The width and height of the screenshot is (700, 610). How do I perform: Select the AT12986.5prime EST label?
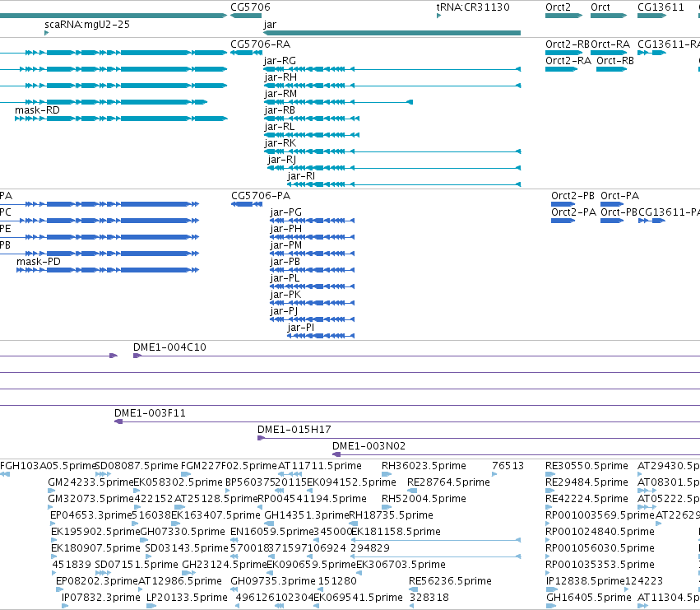coord(180,581)
